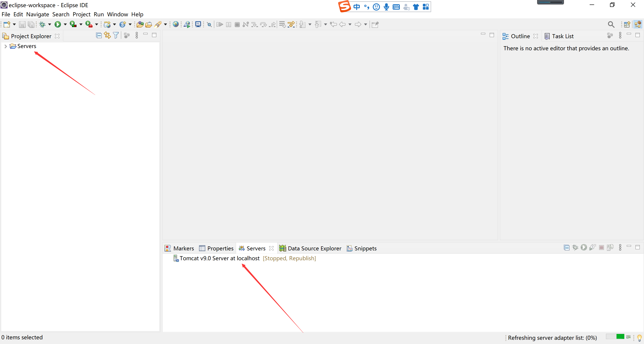Expand the Servers node in Project Explorer
644x344 pixels.
(x=6, y=46)
